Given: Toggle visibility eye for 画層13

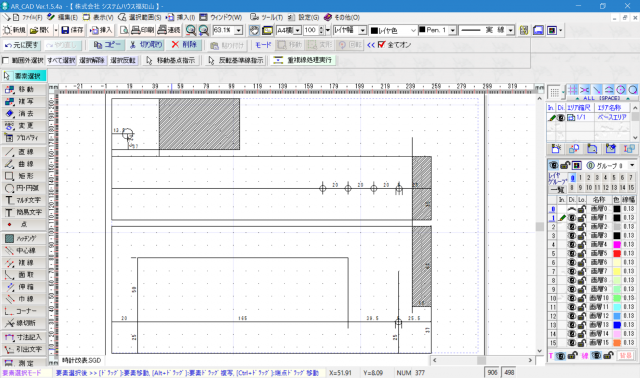Looking at the screenshot, I should (572, 325).
